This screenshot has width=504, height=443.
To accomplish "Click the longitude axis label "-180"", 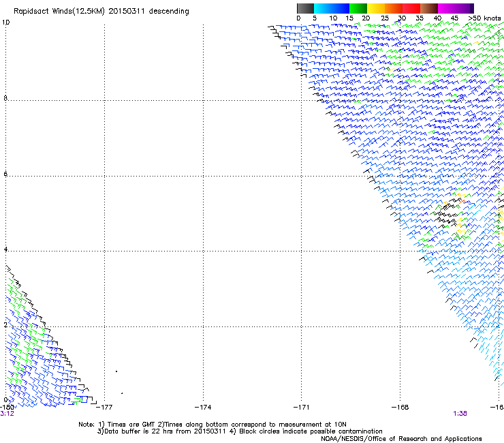I will click(x=7, y=408).
